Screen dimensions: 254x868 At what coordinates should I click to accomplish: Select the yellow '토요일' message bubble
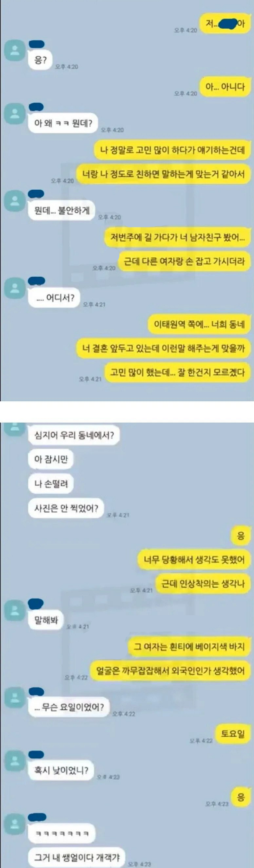point(233,733)
